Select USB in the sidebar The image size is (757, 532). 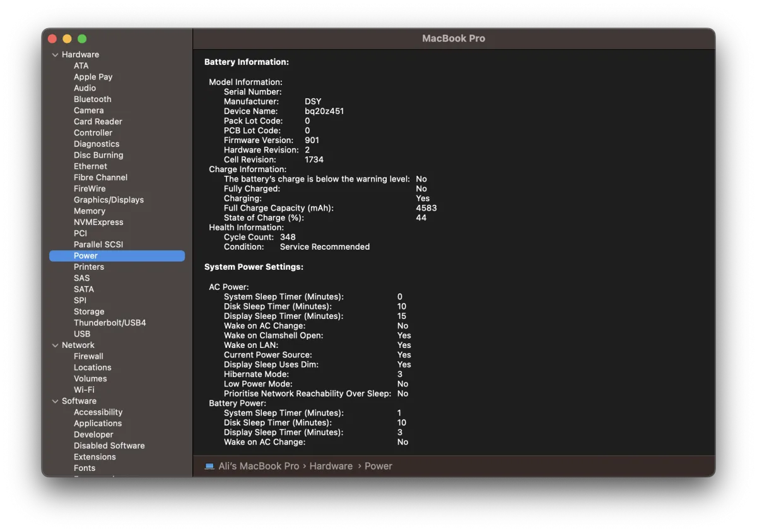coord(82,334)
